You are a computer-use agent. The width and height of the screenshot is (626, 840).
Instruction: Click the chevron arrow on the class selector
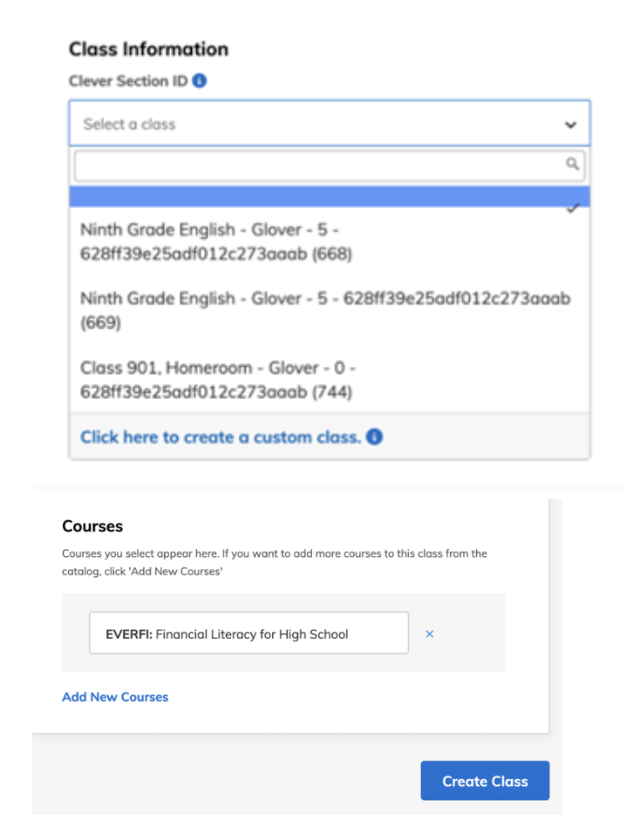click(x=571, y=124)
